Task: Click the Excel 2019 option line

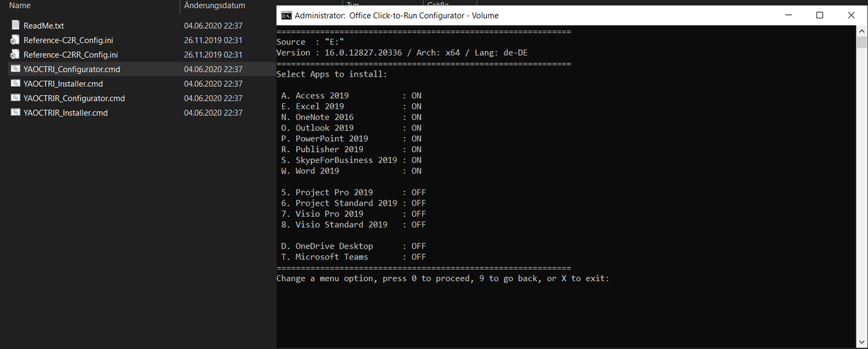Action: point(351,107)
